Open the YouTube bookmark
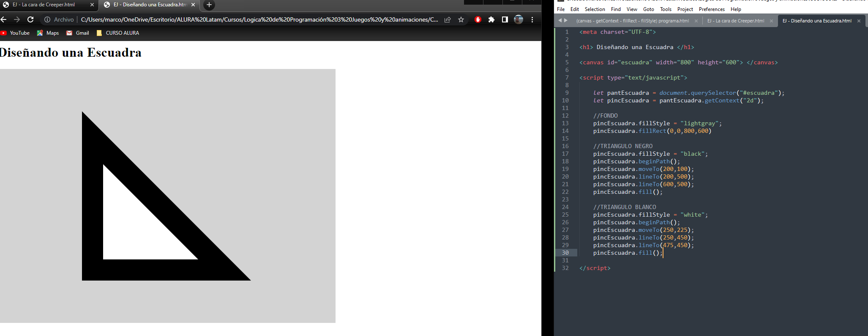Viewport: 868px width, 336px height. [x=15, y=33]
